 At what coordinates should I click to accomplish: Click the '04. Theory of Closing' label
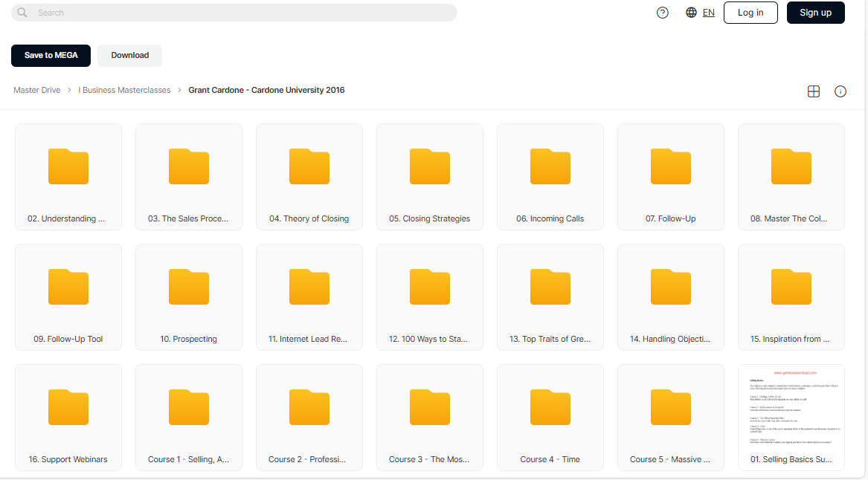coord(309,218)
